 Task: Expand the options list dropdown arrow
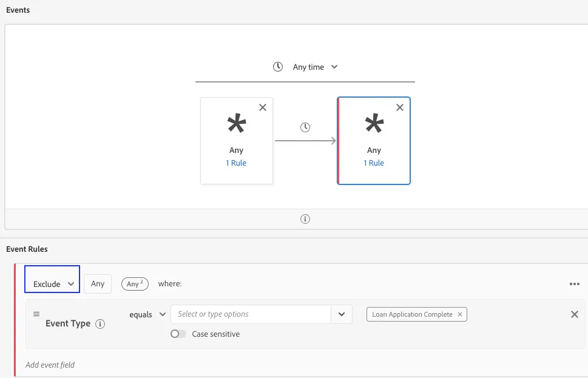click(342, 314)
